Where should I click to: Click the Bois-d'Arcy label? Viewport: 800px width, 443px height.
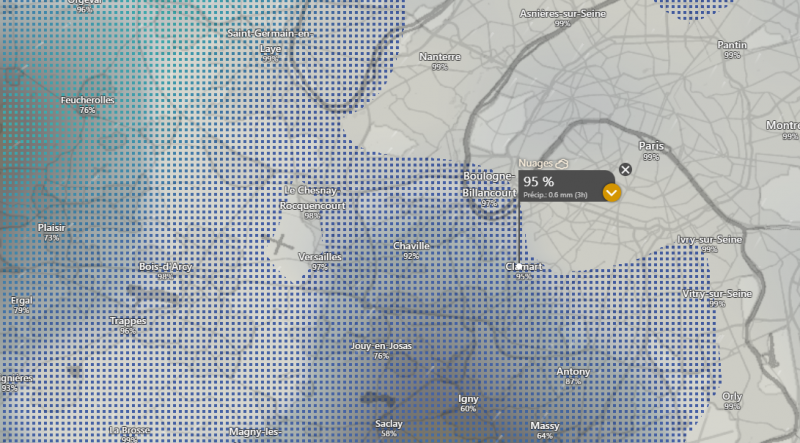click(x=165, y=266)
